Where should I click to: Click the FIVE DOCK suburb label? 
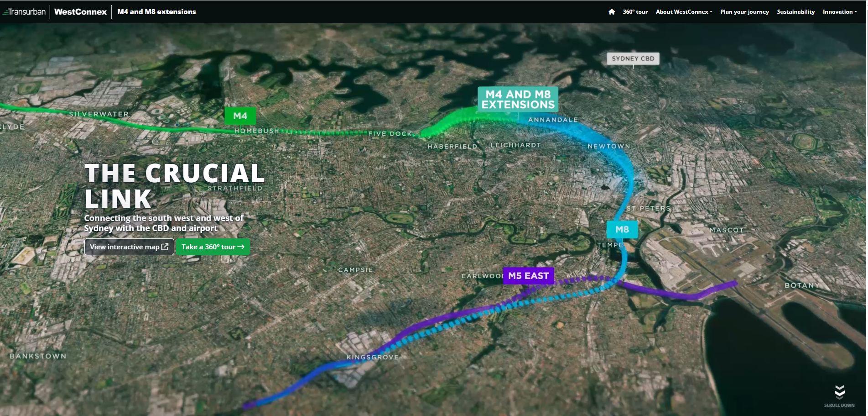[x=390, y=134]
